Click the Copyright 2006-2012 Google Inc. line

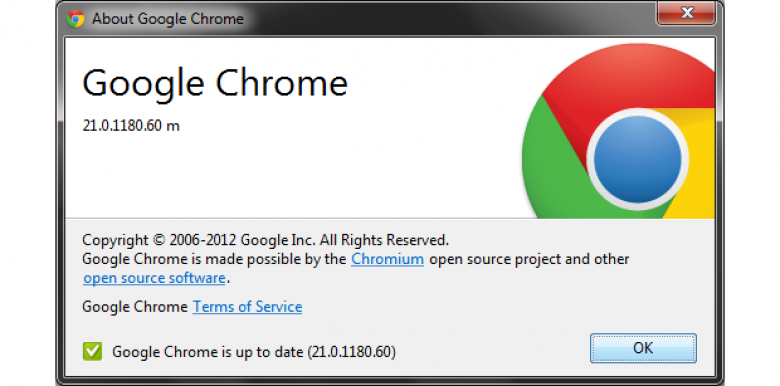266,240
